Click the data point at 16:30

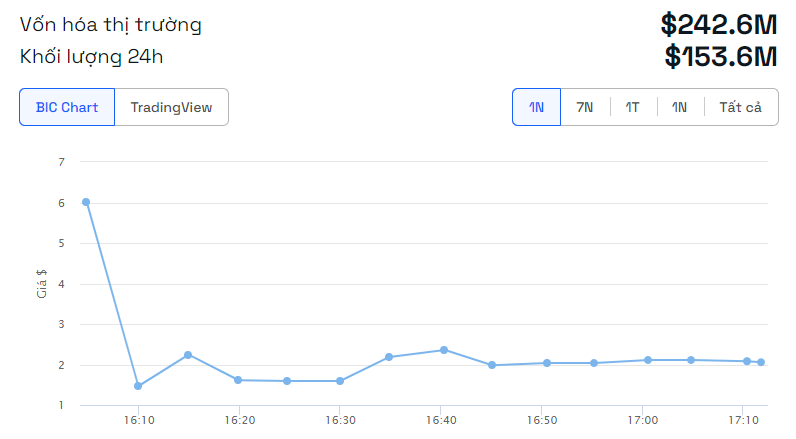point(340,381)
